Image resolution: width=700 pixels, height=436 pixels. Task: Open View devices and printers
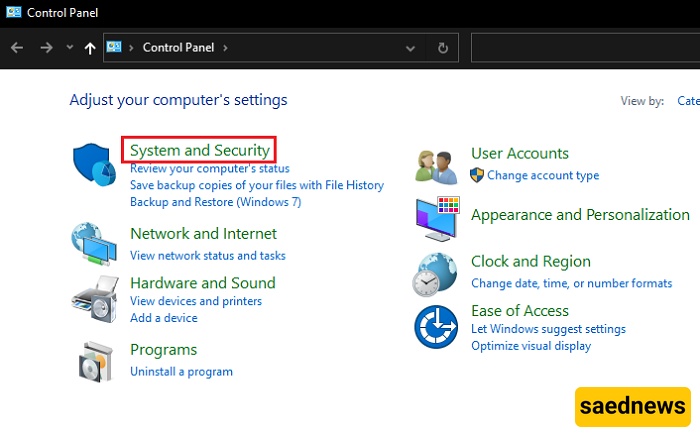[x=196, y=301]
